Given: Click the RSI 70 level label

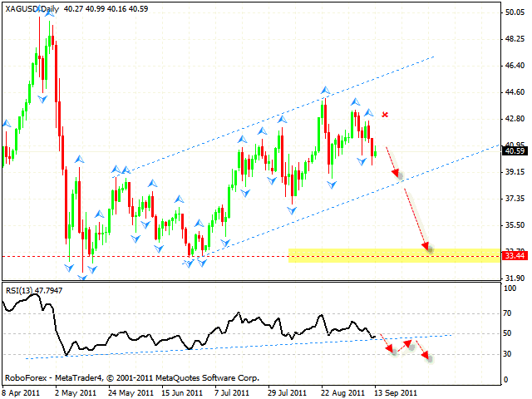Looking at the screenshot, I should (x=508, y=313).
